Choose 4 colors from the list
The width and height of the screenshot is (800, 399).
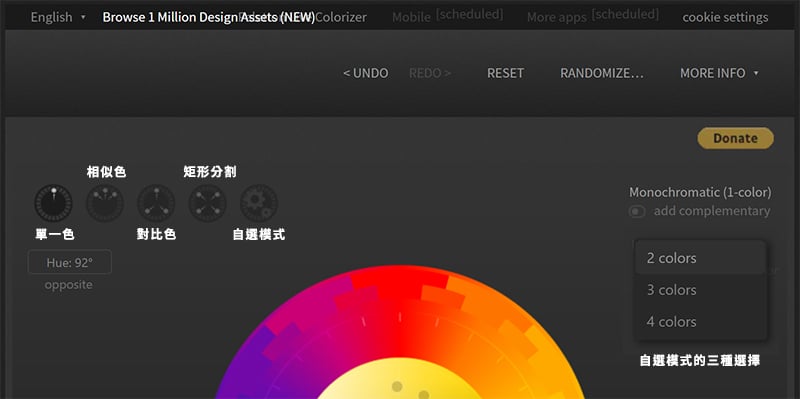pos(700,321)
